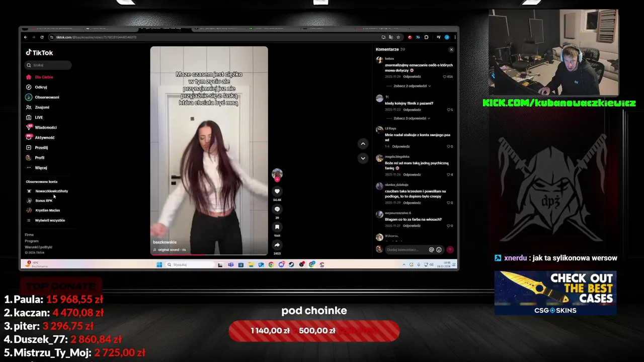Expand Zobacz 3 odpowiedzi replies
644x362 pixels.
coord(412,118)
